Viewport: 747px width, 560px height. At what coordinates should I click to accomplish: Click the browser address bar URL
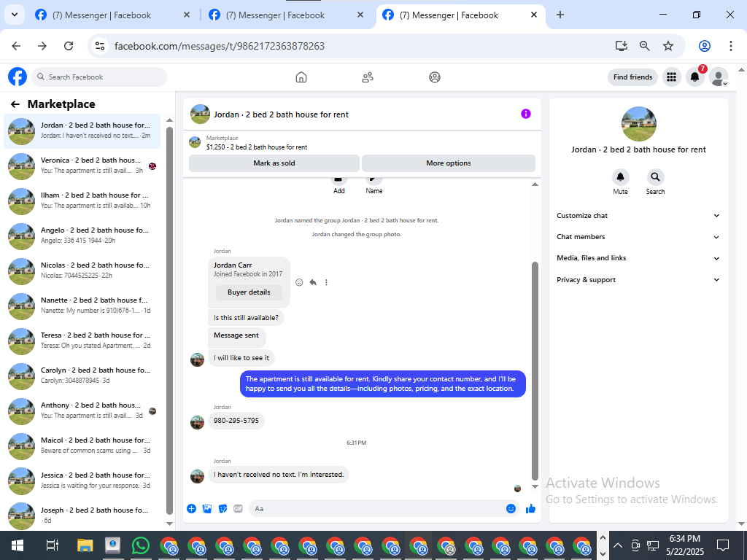click(x=220, y=46)
